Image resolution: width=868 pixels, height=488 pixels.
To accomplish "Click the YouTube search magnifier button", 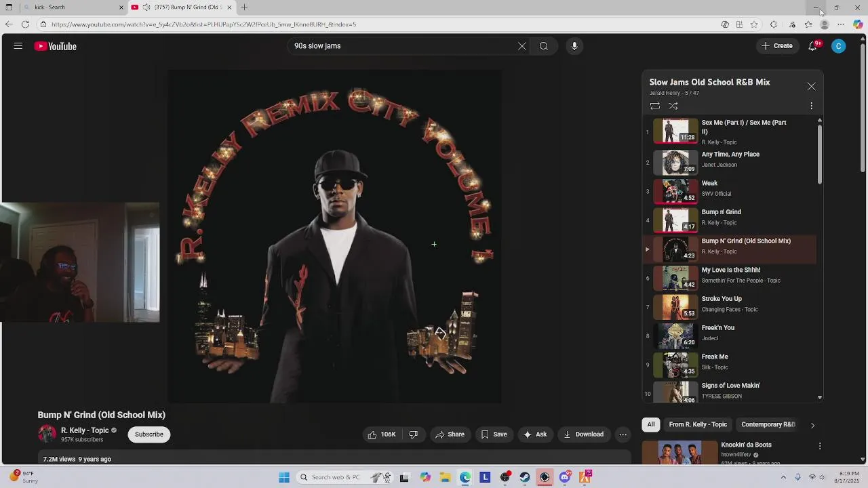I will point(544,46).
